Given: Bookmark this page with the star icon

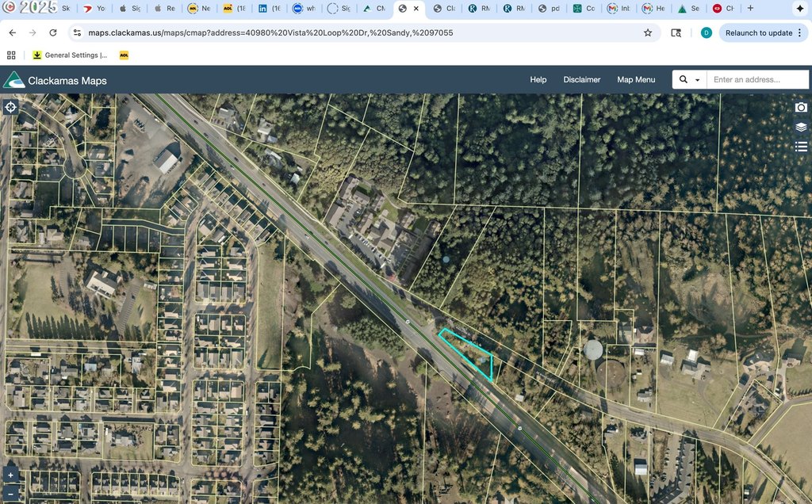Looking at the screenshot, I should pyautogui.click(x=648, y=32).
